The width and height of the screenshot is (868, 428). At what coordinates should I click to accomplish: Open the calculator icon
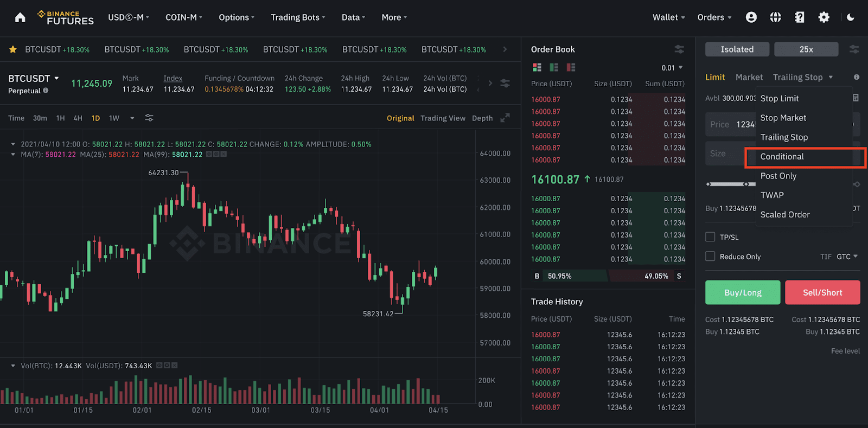click(856, 98)
